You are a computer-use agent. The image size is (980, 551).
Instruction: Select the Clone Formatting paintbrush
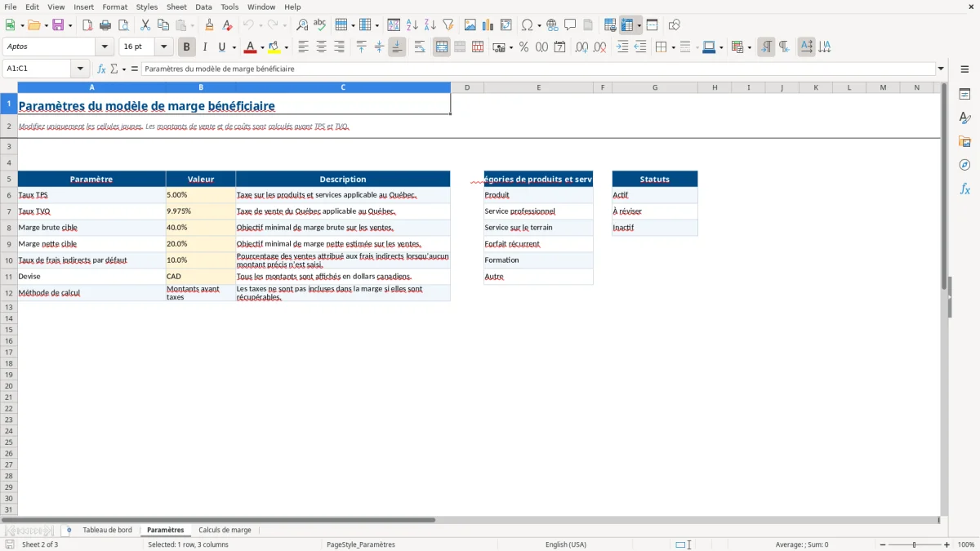coord(210,25)
